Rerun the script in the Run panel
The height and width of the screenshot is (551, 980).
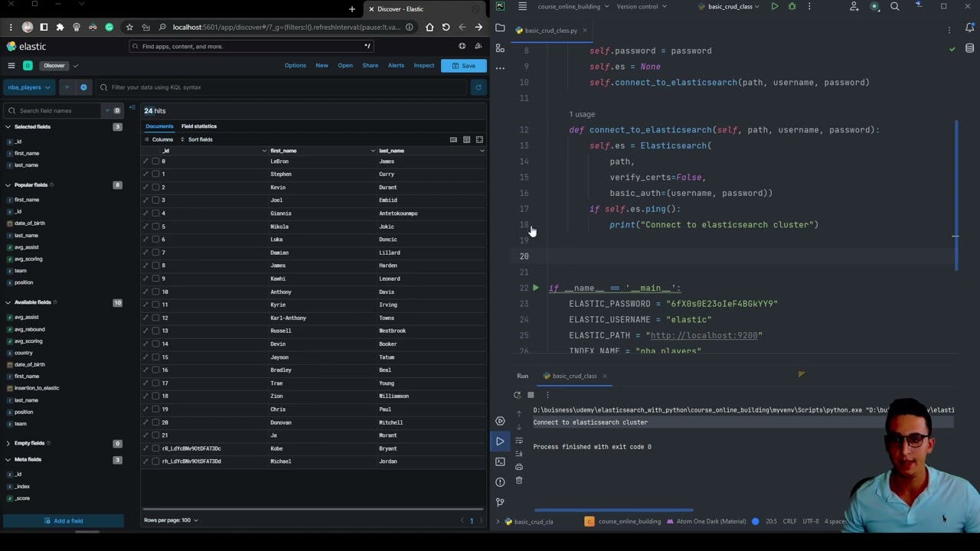(x=518, y=395)
